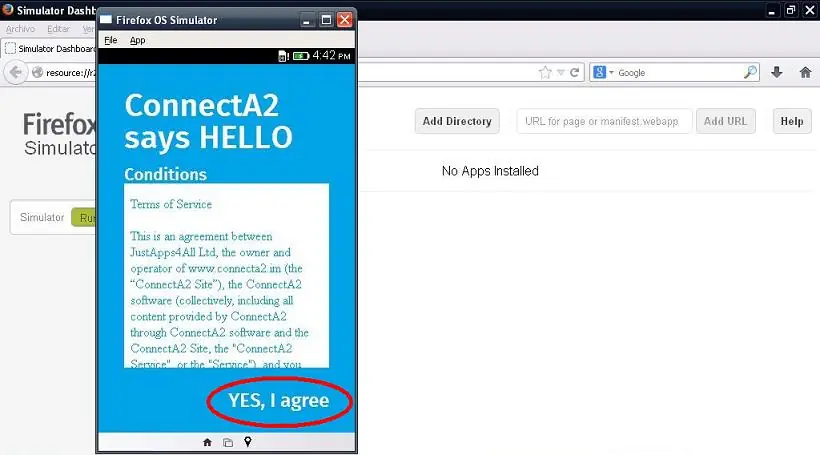Click the reload page icon
Screen dimensions: 820x455
coord(574,73)
